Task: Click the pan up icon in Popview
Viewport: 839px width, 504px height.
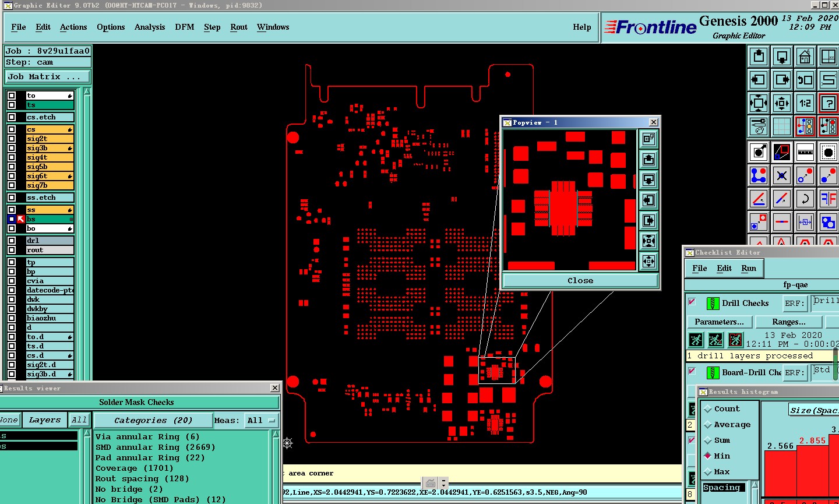Action: pyautogui.click(x=648, y=159)
